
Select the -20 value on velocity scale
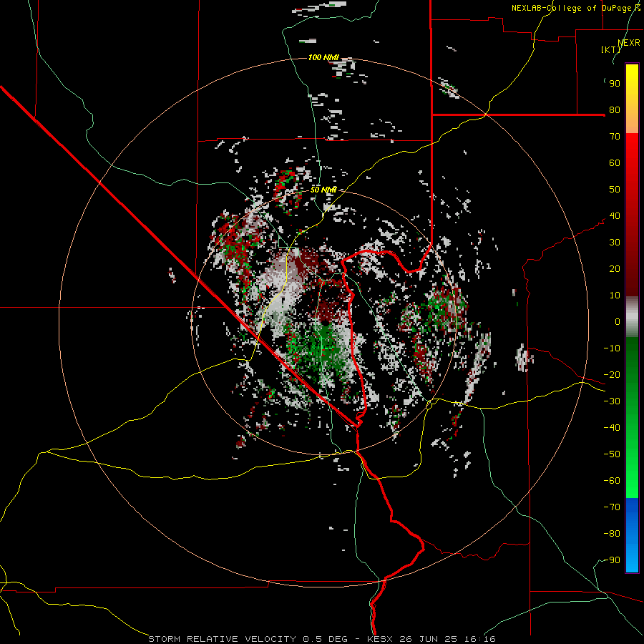point(612,374)
